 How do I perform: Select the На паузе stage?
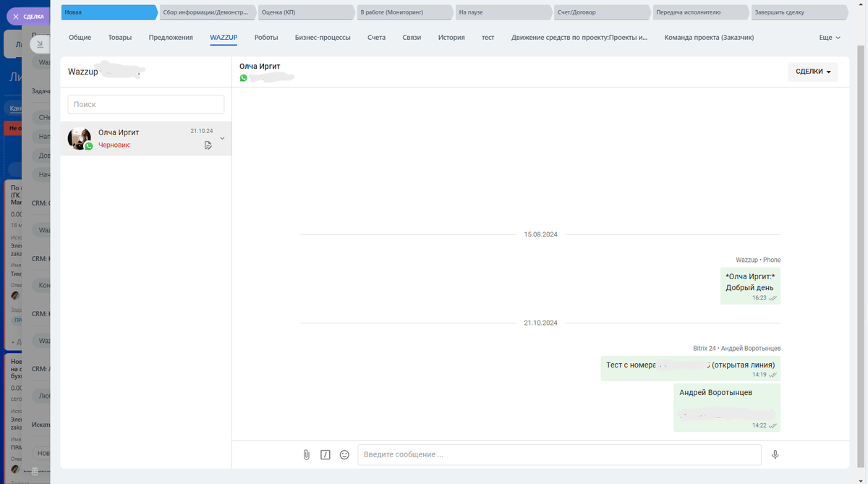coord(503,12)
